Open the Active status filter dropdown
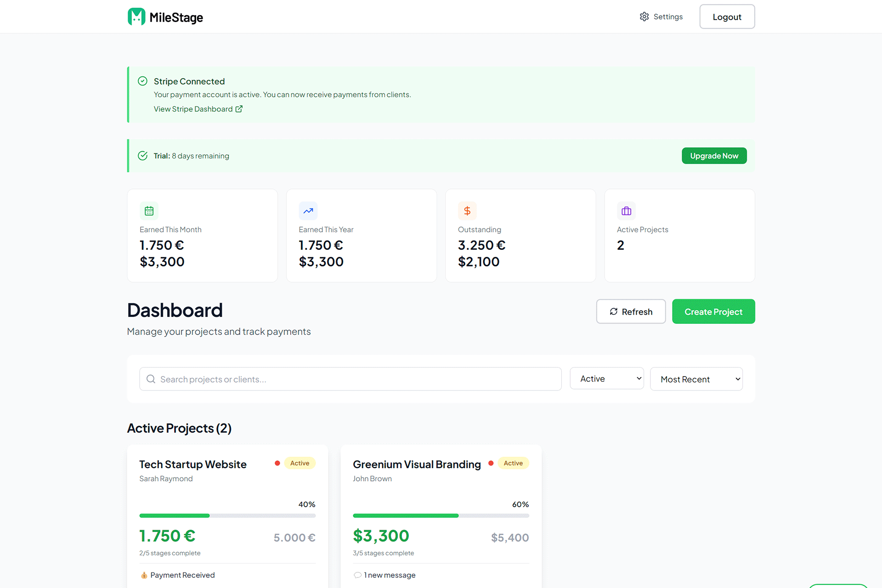This screenshot has width=882, height=588. (x=606, y=379)
